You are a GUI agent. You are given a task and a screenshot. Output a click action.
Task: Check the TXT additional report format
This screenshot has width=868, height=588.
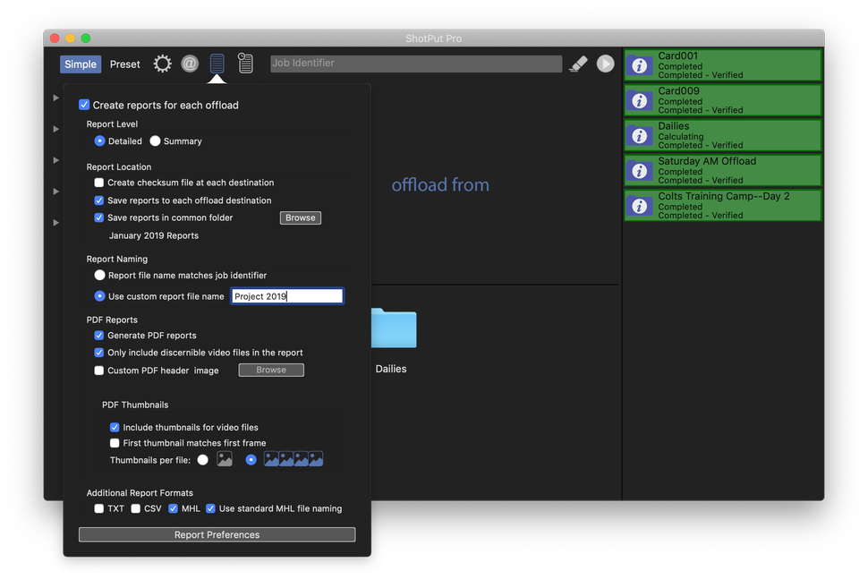pos(98,507)
